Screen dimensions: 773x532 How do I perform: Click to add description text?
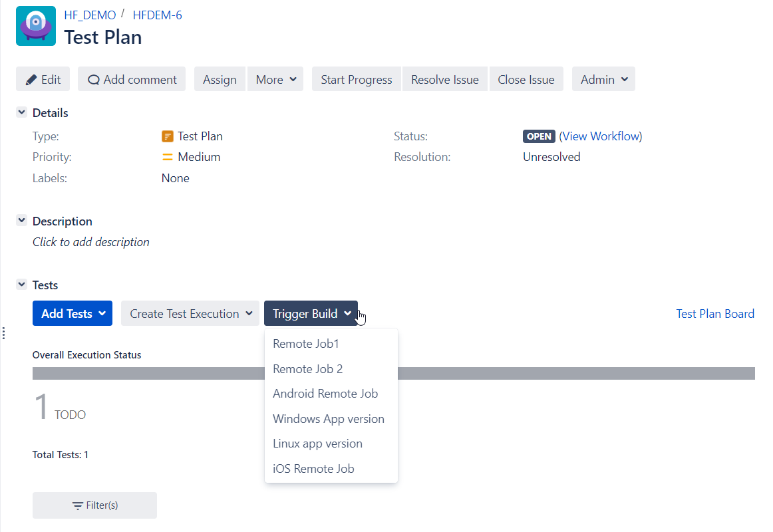90,242
